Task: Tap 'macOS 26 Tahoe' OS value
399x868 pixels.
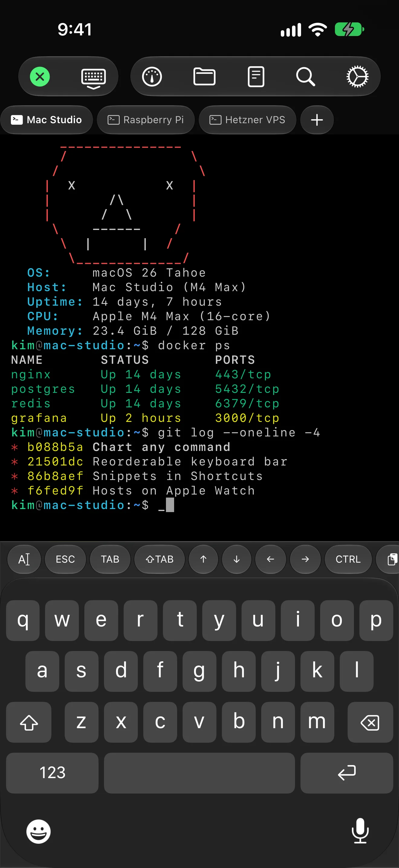Action: coord(149,273)
